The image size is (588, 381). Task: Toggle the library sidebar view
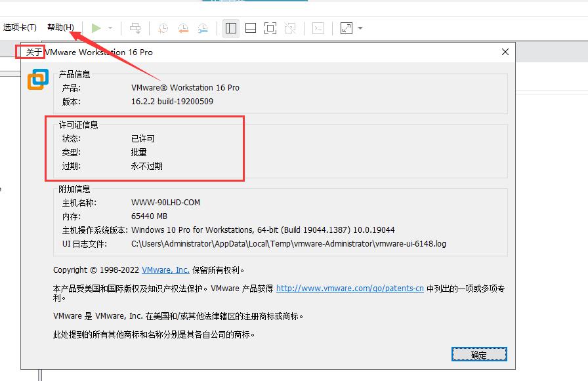(x=231, y=28)
